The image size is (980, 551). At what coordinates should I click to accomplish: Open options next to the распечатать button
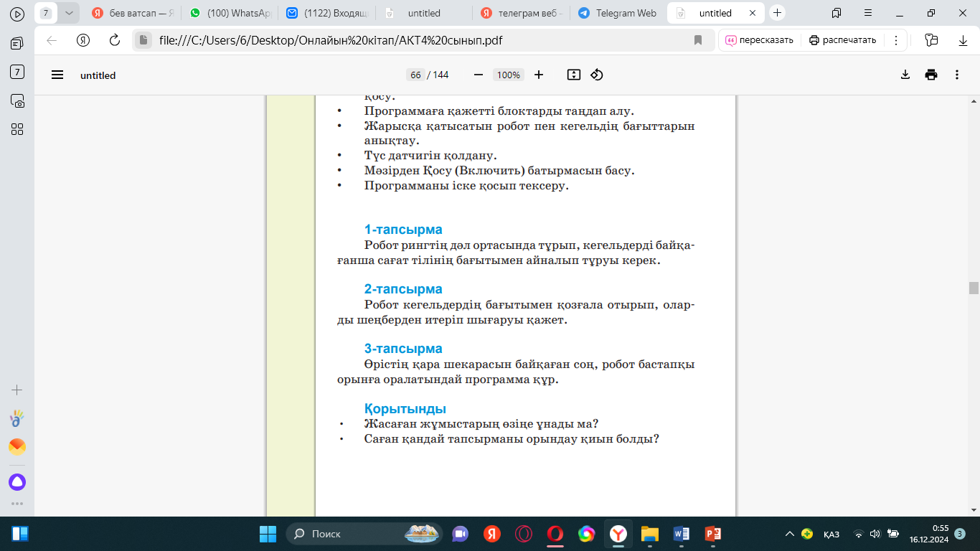coord(896,40)
